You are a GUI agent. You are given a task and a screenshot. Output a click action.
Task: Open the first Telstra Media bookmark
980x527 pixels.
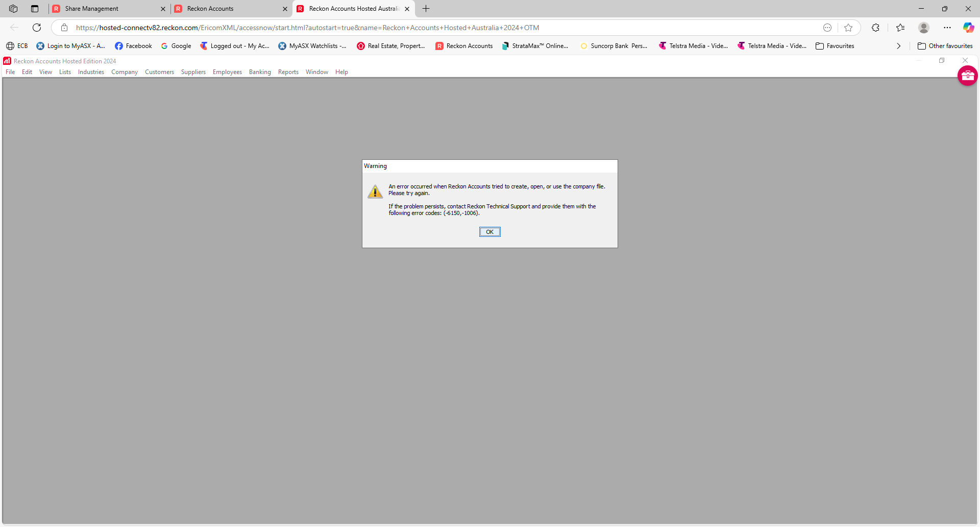(x=693, y=46)
